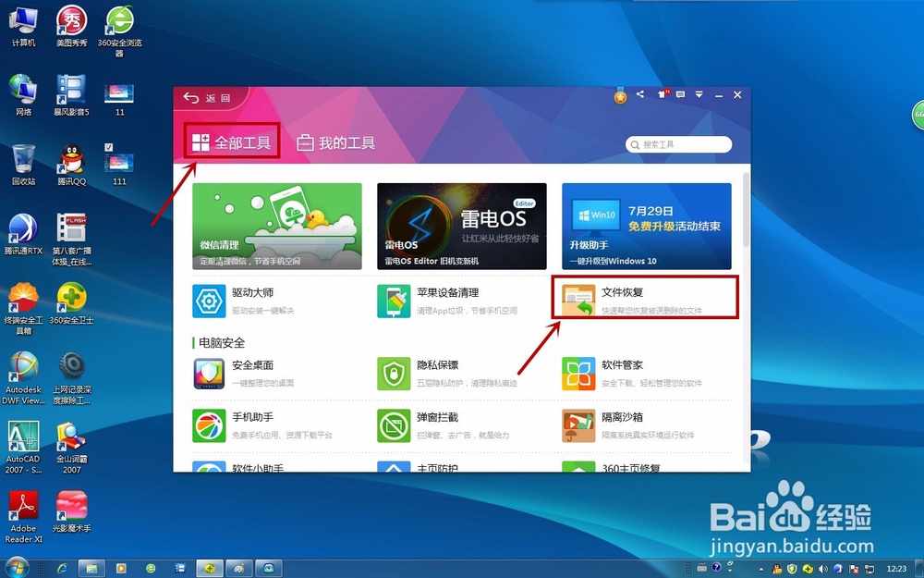This screenshot has width=924, height=578.
Task: Select the 网络 desktop icon
Action: (23, 95)
